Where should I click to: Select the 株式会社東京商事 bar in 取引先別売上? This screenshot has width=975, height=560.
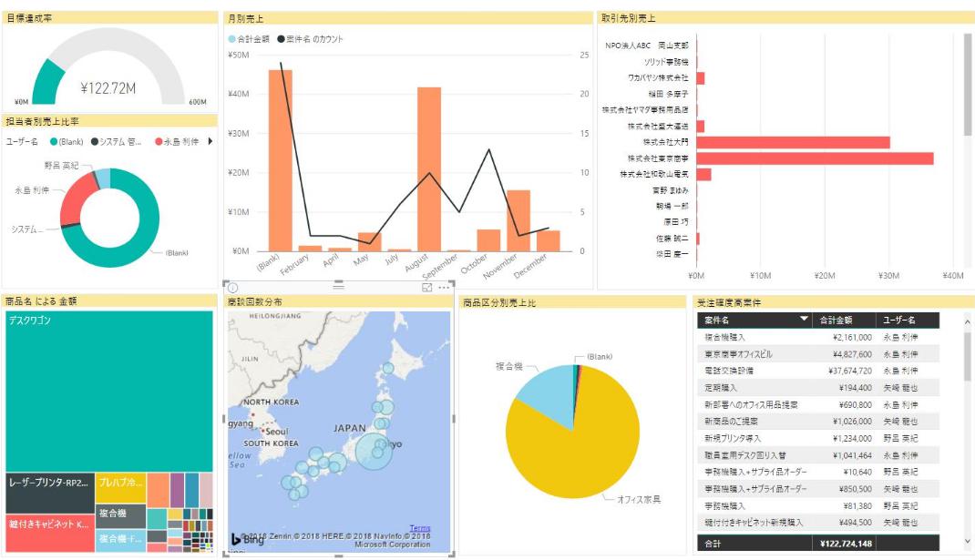click(x=816, y=158)
